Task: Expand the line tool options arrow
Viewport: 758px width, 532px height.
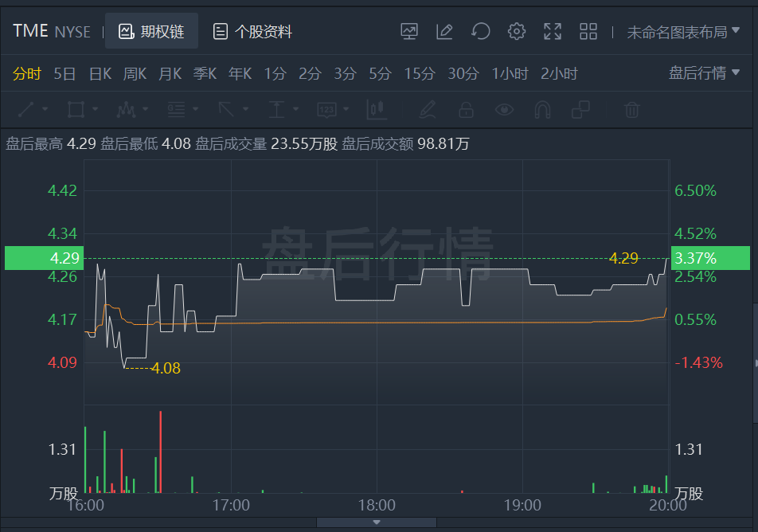Action: tap(45, 109)
